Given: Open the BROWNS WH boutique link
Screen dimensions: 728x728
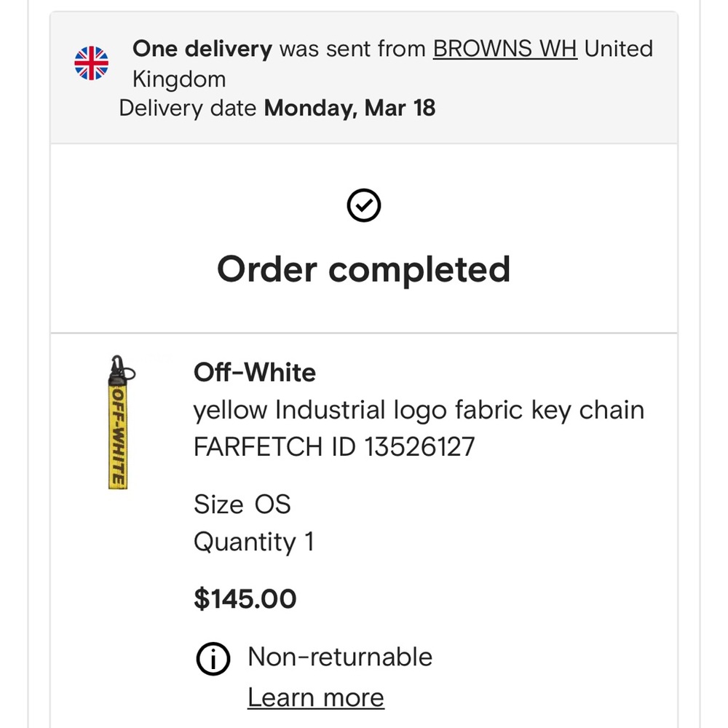Looking at the screenshot, I should [505, 49].
